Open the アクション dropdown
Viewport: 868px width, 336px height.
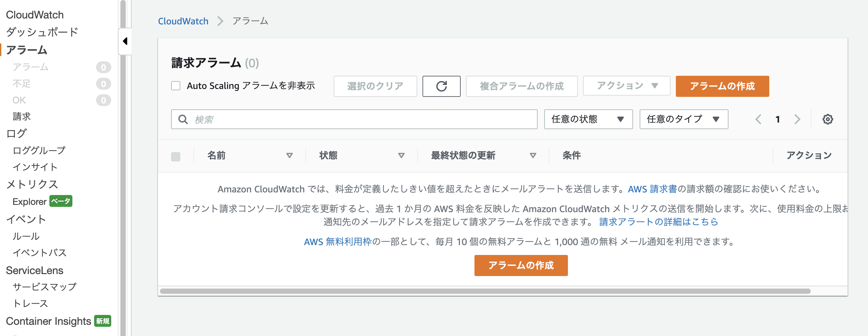click(626, 86)
